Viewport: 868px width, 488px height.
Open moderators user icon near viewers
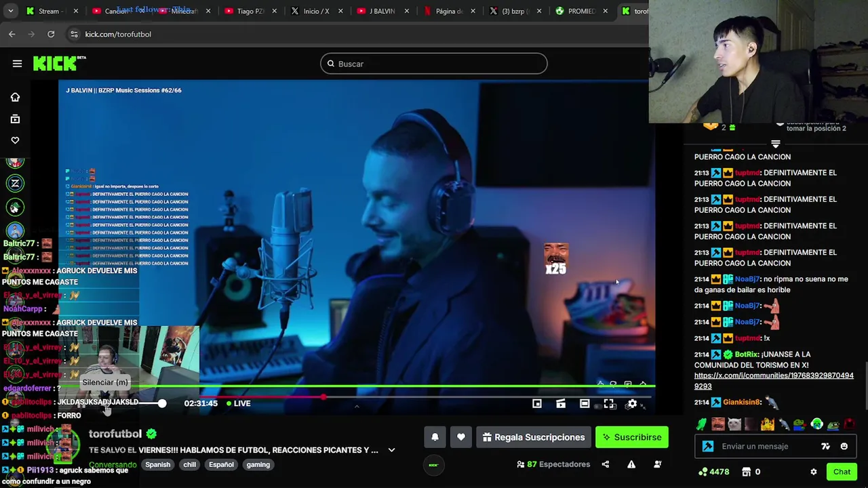(657, 464)
